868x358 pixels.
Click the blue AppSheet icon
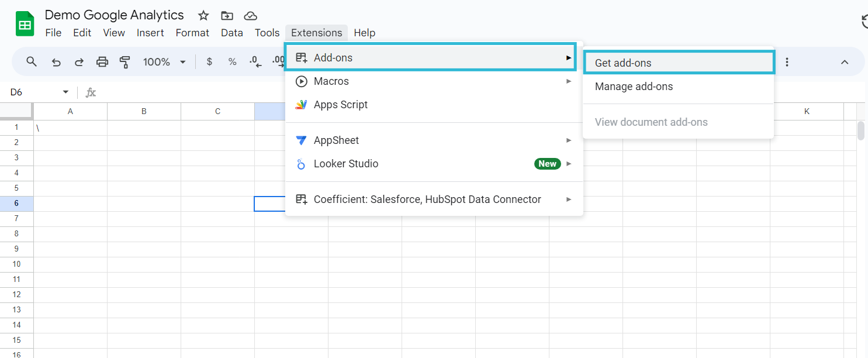302,140
